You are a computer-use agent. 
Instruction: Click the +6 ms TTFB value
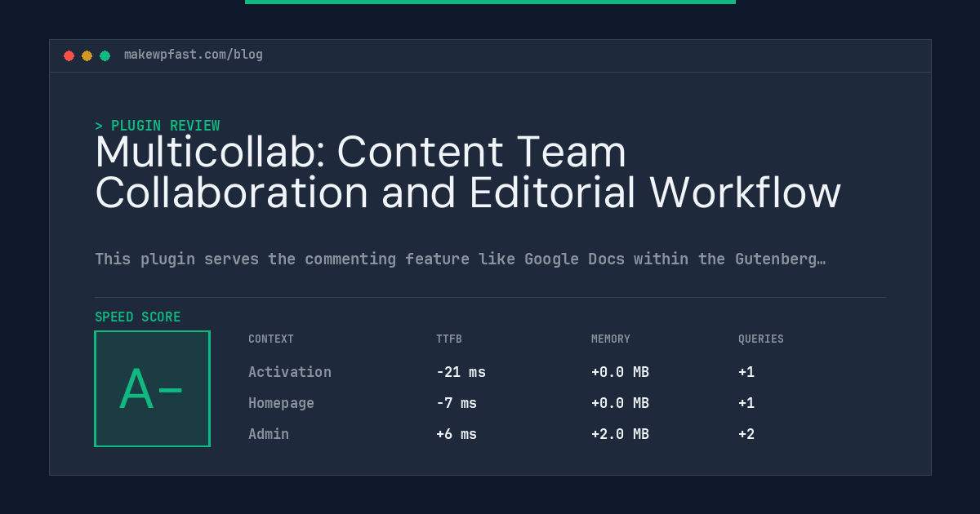pyautogui.click(x=457, y=434)
